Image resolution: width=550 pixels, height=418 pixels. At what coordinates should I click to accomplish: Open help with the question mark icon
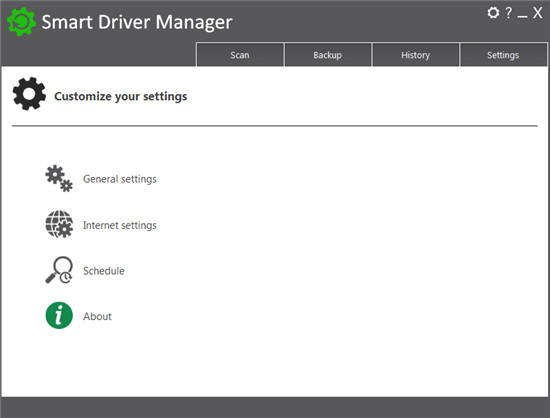coord(508,13)
